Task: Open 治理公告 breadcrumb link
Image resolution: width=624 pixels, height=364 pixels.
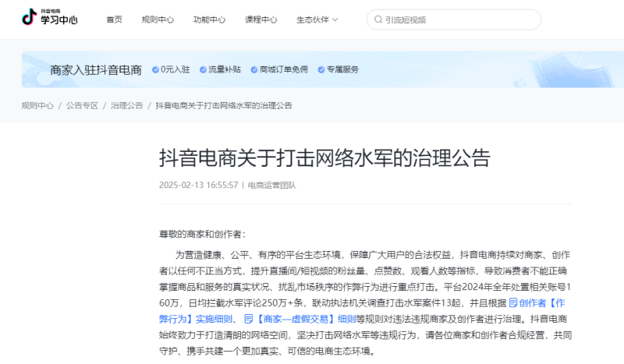Action: click(x=126, y=105)
